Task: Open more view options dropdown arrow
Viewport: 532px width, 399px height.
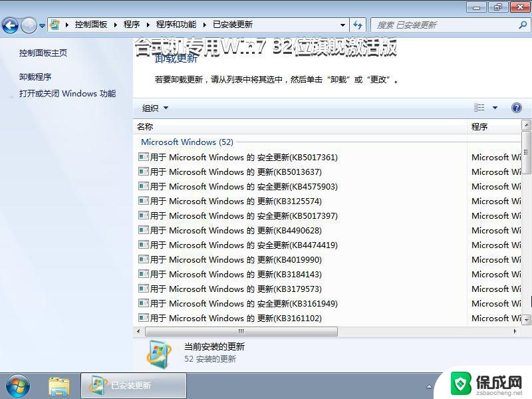Action: click(x=495, y=108)
